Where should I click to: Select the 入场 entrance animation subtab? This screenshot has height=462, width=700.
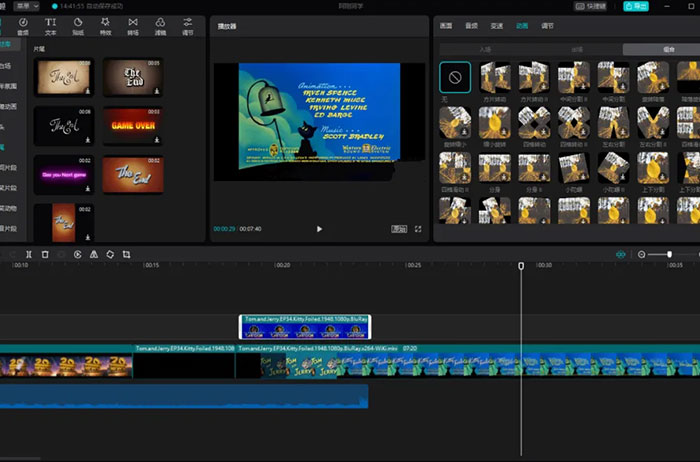coord(485,50)
